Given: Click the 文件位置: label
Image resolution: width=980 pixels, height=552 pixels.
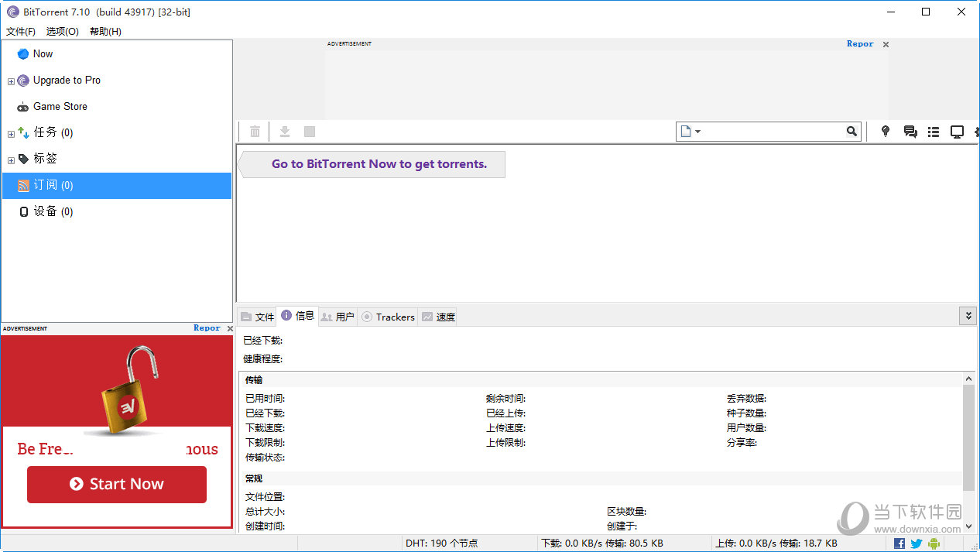Looking at the screenshot, I should coord(265,497).
